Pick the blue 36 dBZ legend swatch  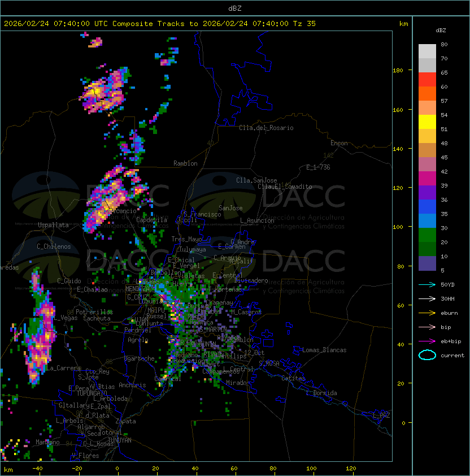pos(427,207)
